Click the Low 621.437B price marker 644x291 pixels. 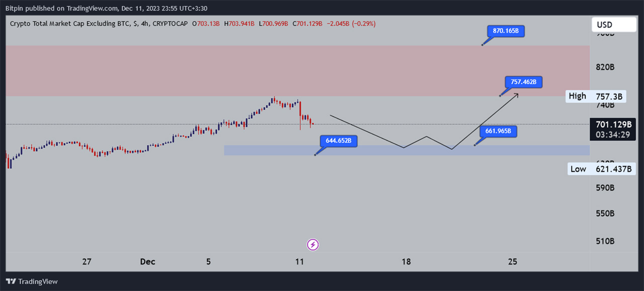tap(601, 169)
